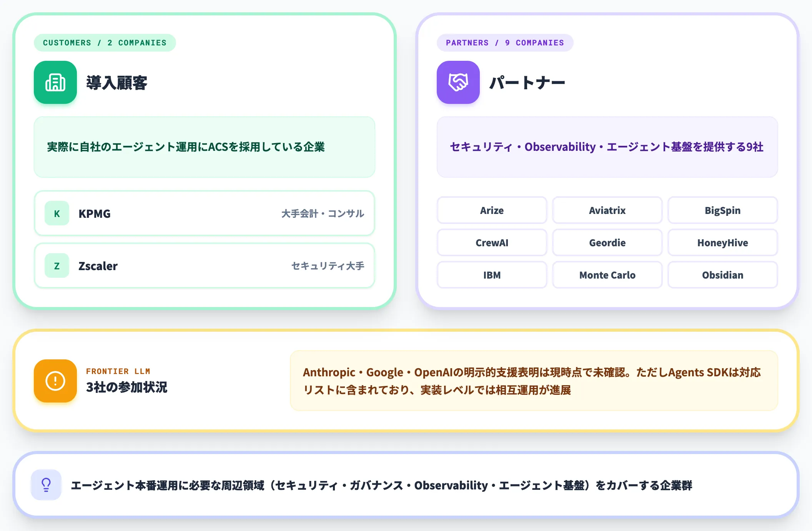Click the customer description about ACSを採用
This screenshot has height=531, width=812.
tap(186, 147)
